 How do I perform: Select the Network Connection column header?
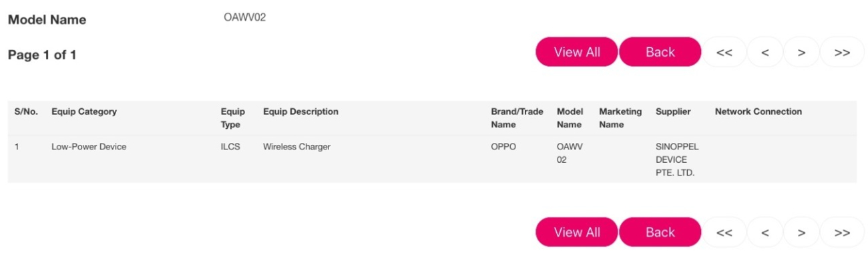pyautogui.click(x=758, y=111)
